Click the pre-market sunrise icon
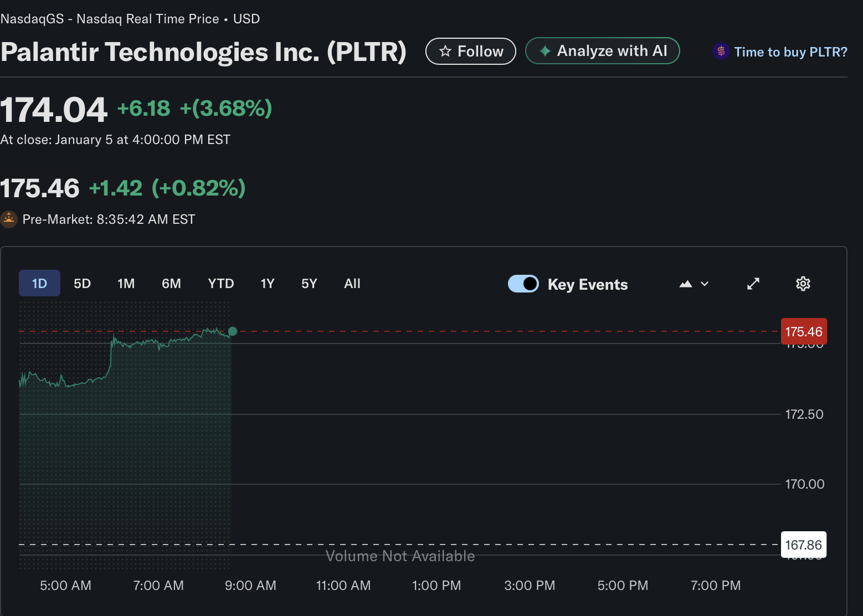 [9, 219]
